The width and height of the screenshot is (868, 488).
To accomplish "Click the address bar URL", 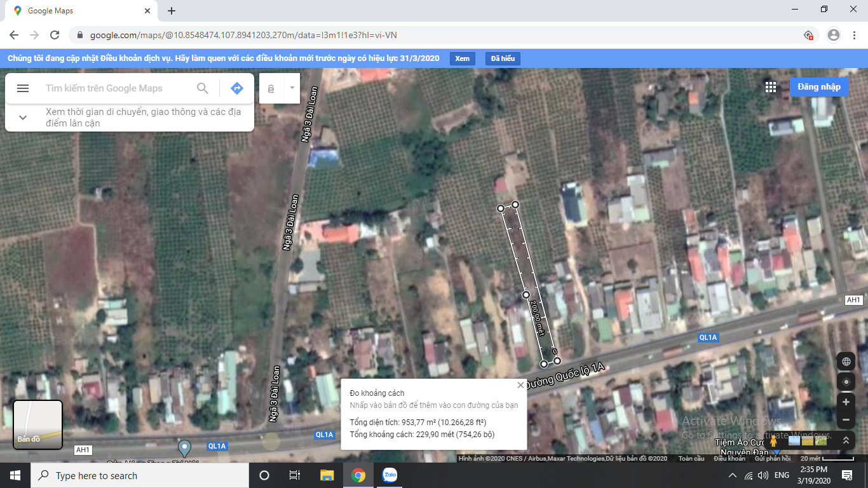I will [243, 35].
